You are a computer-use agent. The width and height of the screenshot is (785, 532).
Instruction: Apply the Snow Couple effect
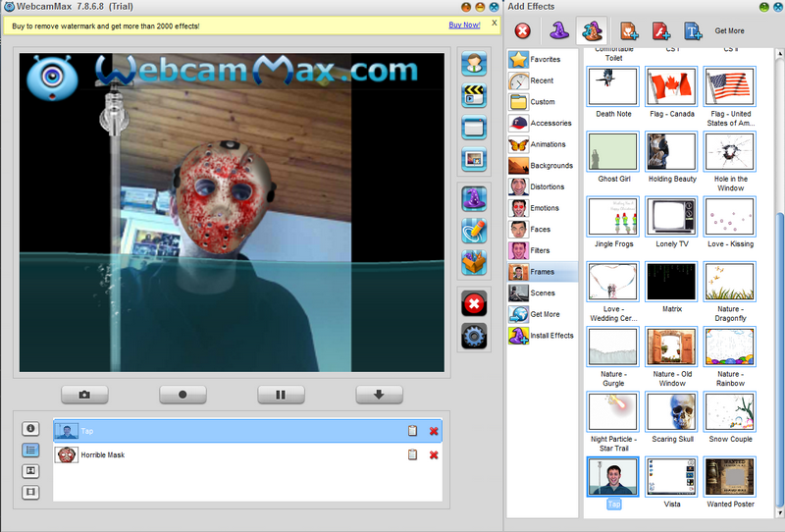(x=730, y=412)
